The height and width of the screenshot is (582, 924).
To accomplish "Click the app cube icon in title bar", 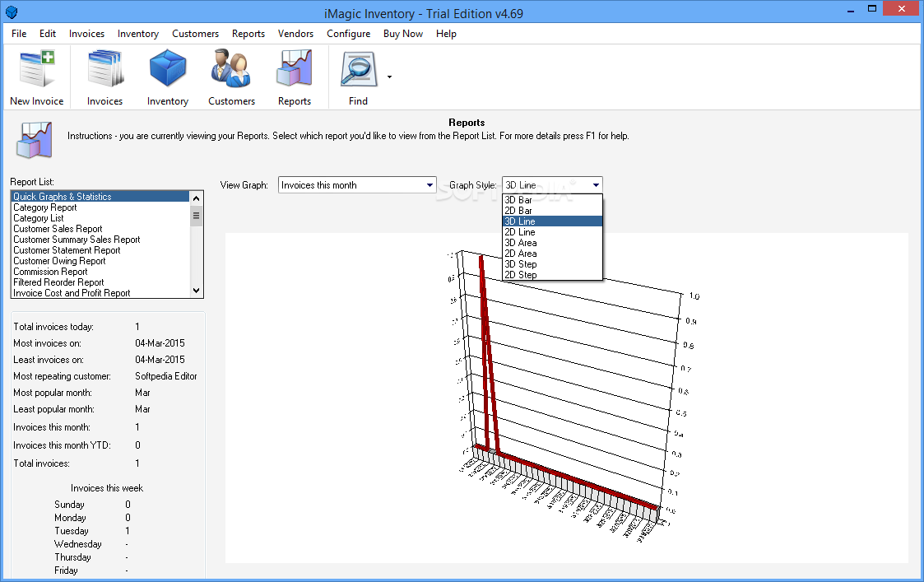I will tap(12, 12).
